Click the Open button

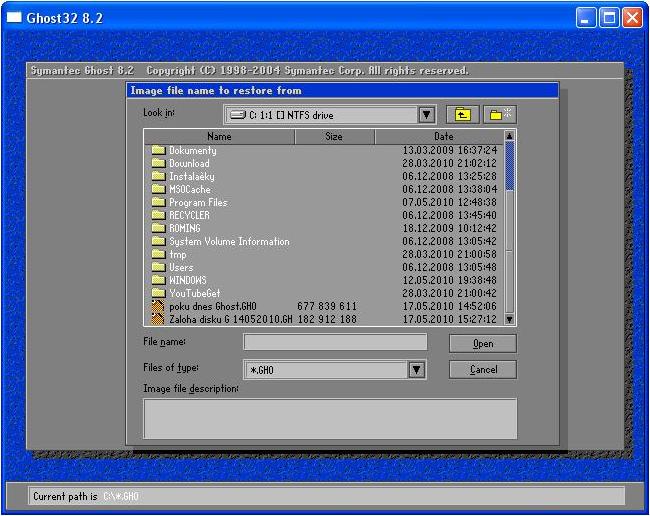483,344
